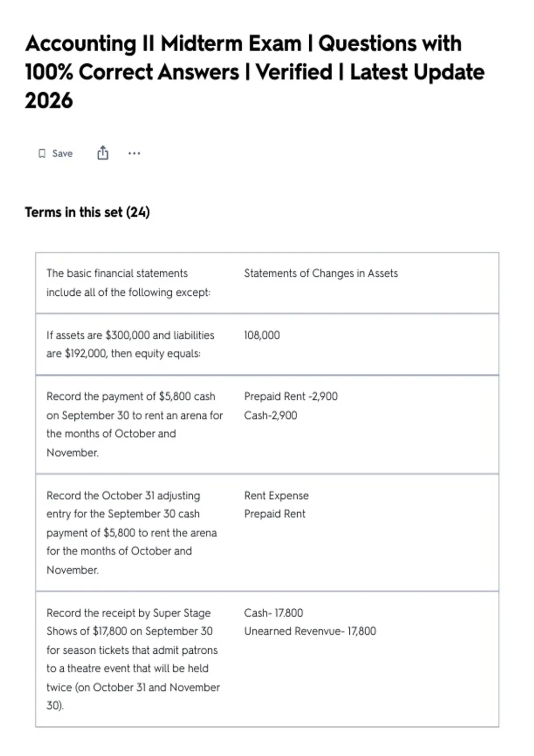Click the Save bookmark icon

[x=42, y=153]
